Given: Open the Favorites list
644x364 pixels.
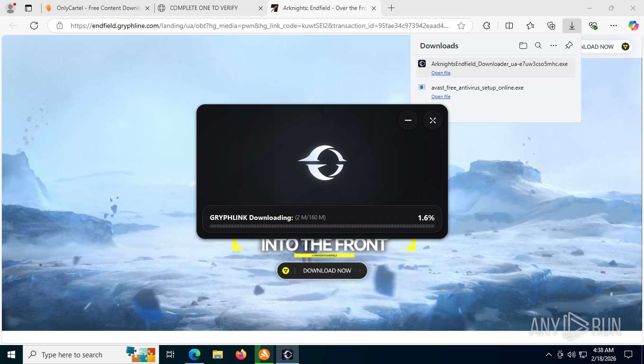Looking at the screenshot, I should coord(530,26).
